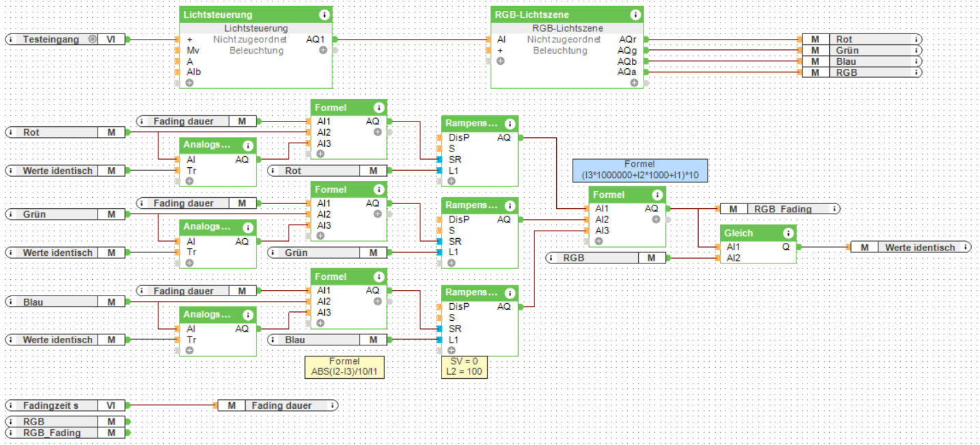Add input via plus below Alb in Lichtsteuerung

point(189,83)
